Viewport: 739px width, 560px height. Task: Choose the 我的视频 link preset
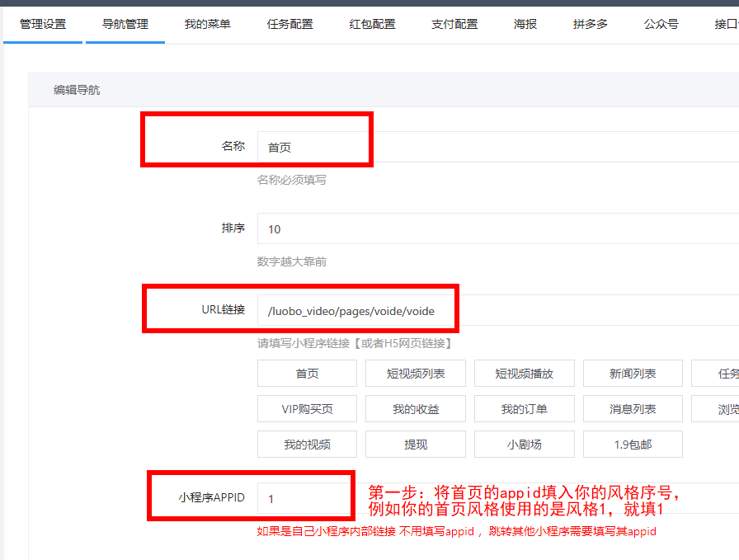click(307, 444)
